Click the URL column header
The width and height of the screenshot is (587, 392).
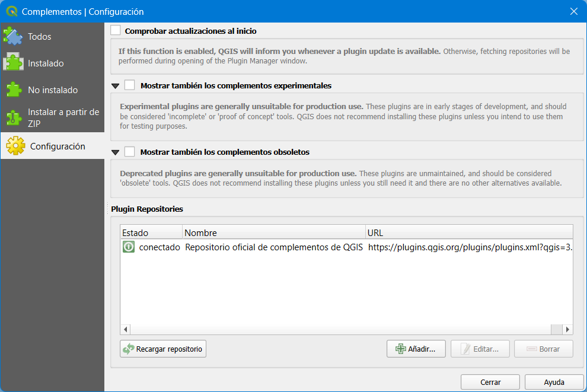coord(469,232)
